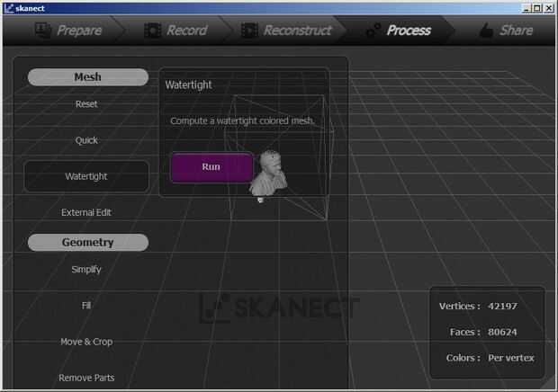The height and width of the screenshot is (392, 558).
Task: Close the skanect window
Action: (549, 8)
